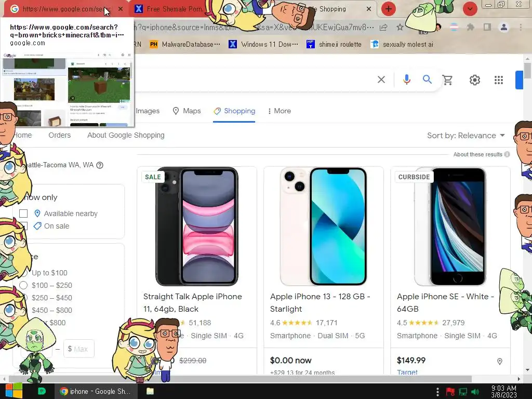Open the Extensions puzzle piece menu

click(x=471, y=28)
